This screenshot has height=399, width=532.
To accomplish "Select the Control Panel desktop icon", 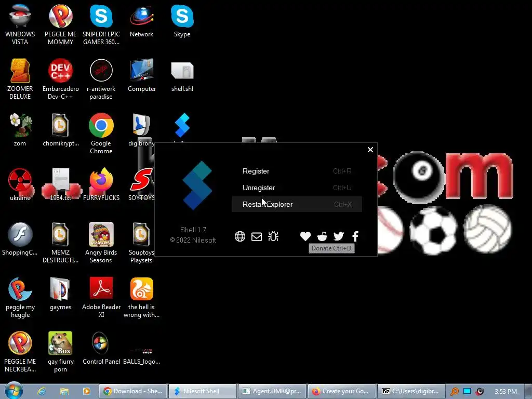I will 101,348.
